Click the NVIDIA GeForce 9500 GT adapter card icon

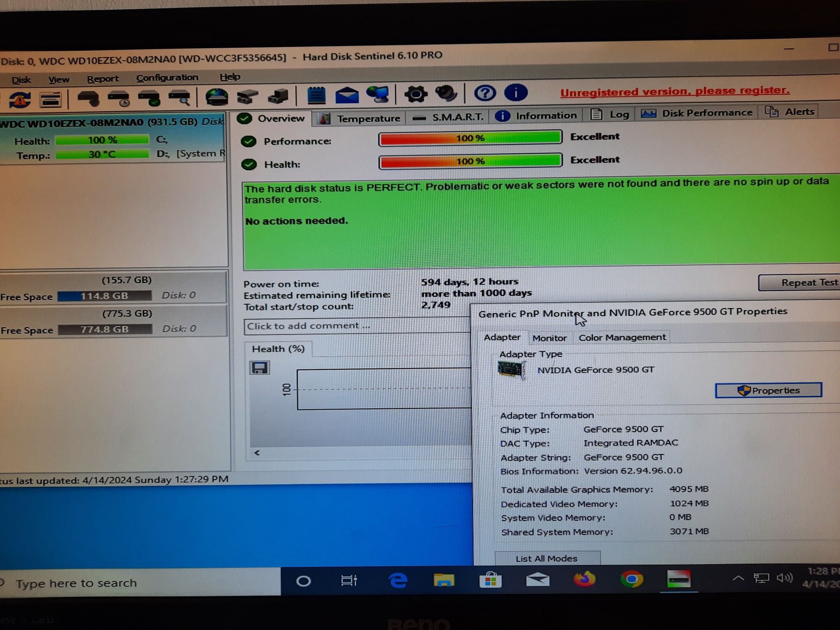[511, 370]
